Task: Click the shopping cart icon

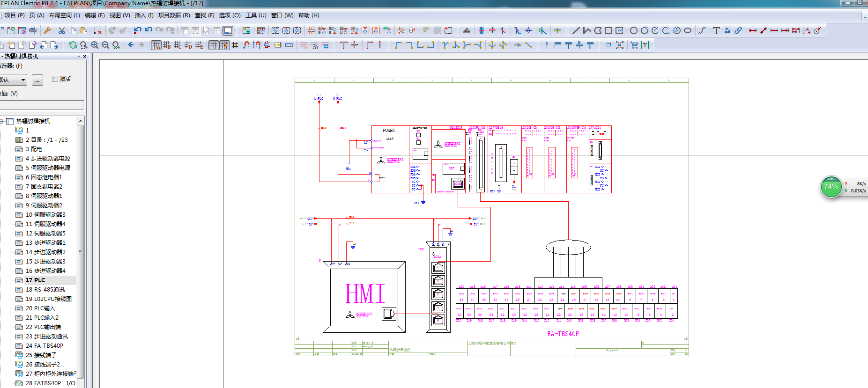Action: [x=634, y=45]
